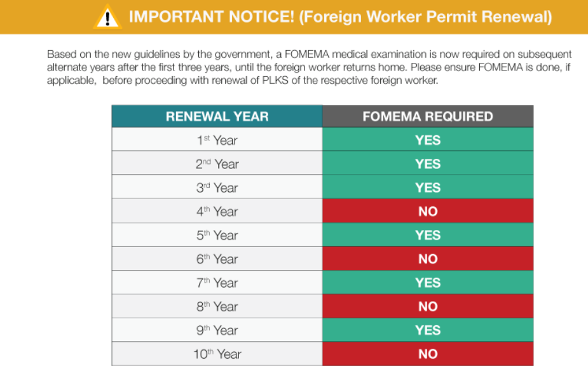Click the red NO cell for 4th Year

point(428,211)
